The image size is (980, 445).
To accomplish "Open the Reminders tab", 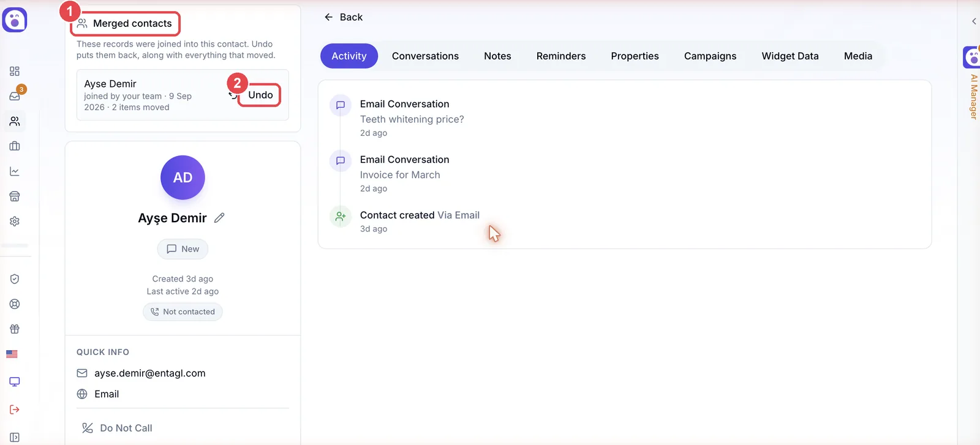I will point(561,56).
